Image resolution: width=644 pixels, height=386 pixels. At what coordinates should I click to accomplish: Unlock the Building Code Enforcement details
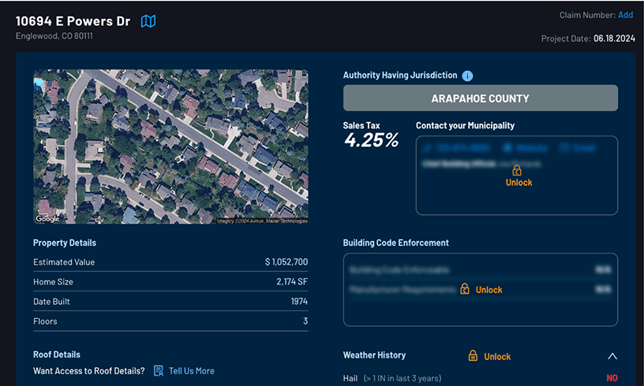(489, 290)
